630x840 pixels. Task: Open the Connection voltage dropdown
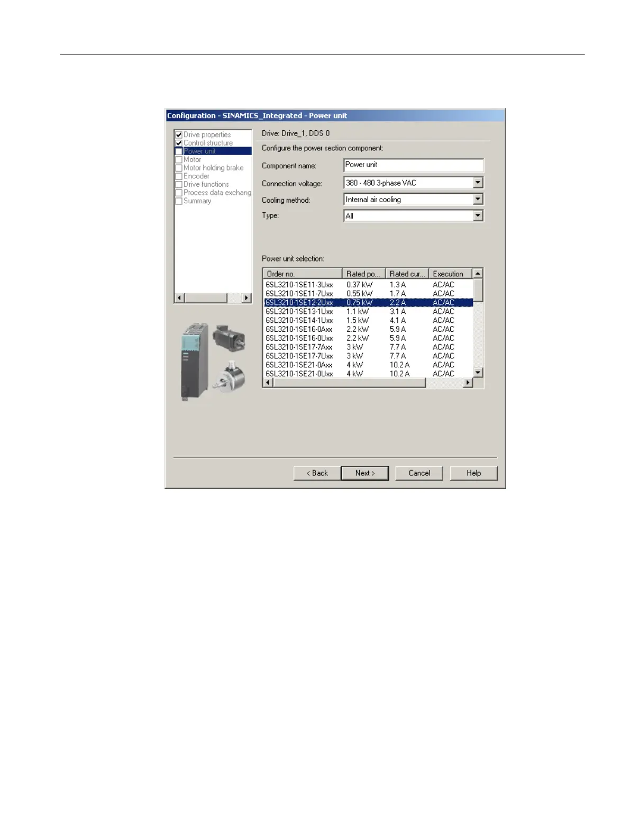click(x=478, y=183)
